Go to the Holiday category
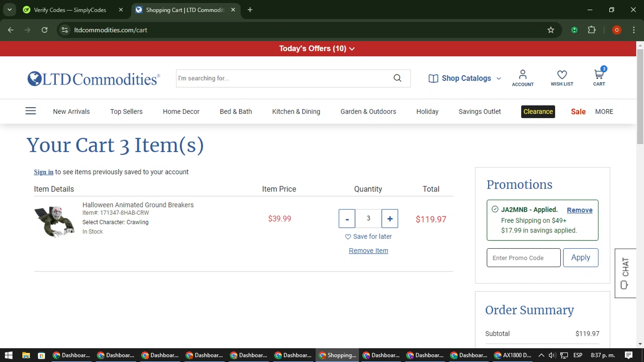The image size is (644, 362). pos(427,112)
